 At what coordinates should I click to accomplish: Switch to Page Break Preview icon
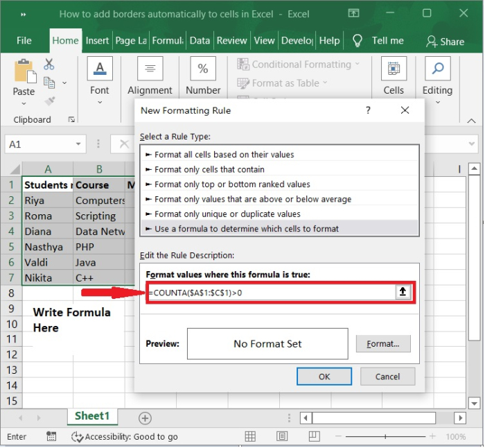point(314,437)
